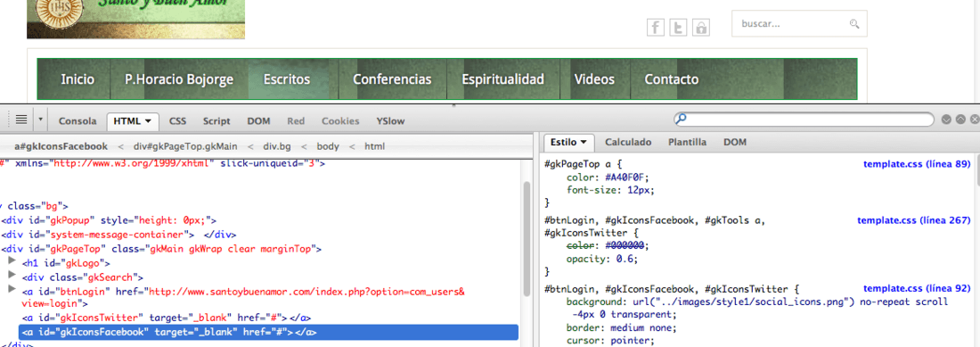Open the Videos menu item

click(x=594, y=79)
